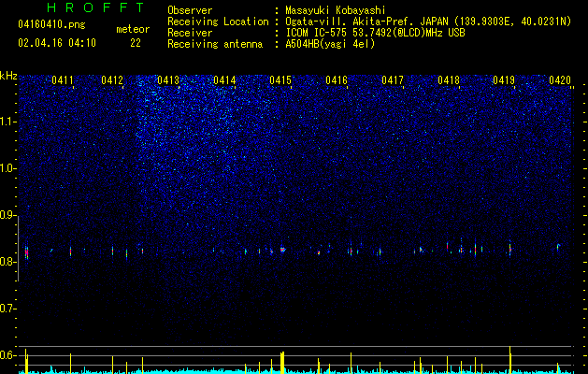Viewport: 588px width, 374px height.
Task: Click the Receiving Location label
Action: [218, 22]
